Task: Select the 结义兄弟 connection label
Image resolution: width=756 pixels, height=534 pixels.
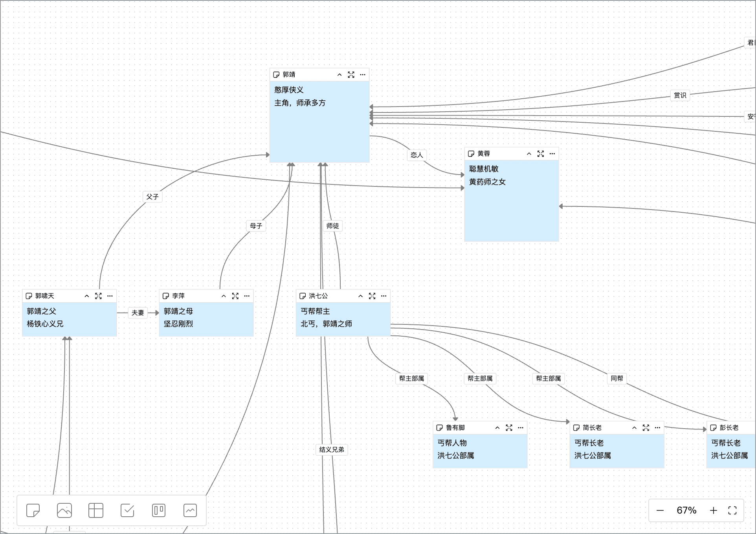Action: 332,449
